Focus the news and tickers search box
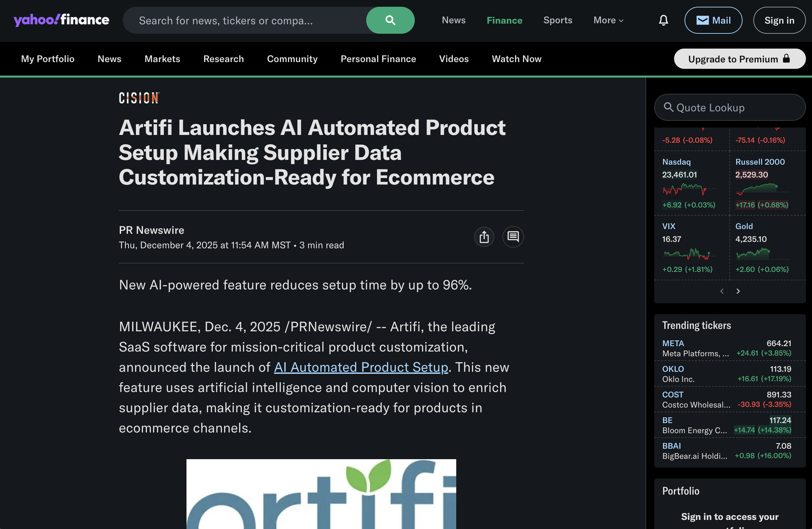The height and width of the screenshot is (529, 812). pos(244,21)
